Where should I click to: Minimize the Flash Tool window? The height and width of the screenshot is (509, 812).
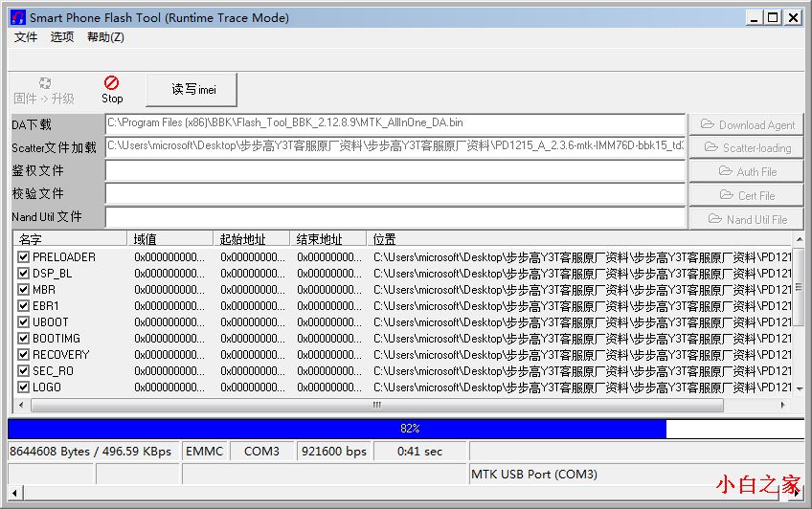point(754,17)
